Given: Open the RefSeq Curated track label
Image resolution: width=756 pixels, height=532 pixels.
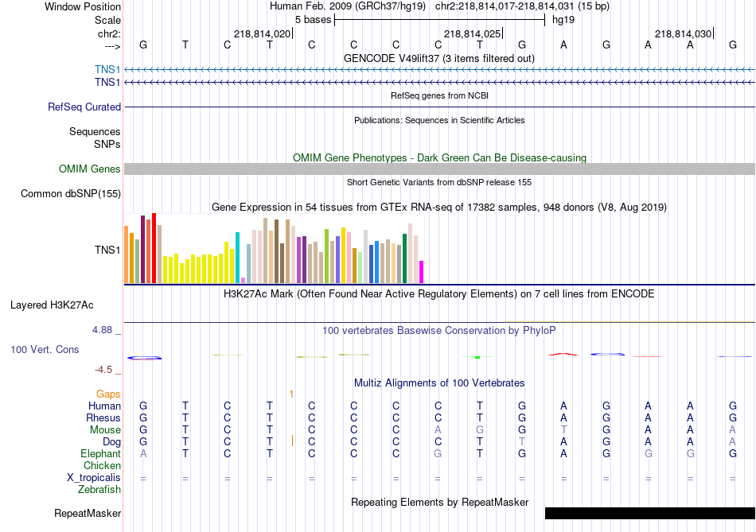Looking at the screenshot, I should [84, 107].
